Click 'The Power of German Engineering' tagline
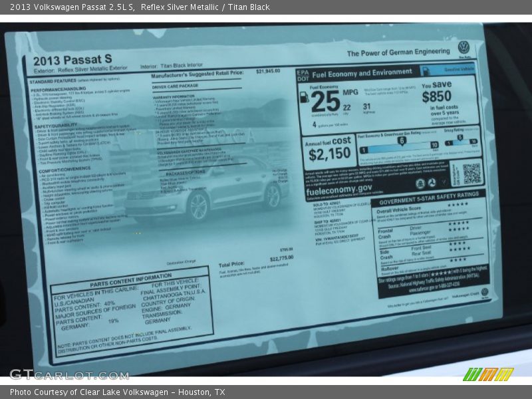Screen dimensions: 532x399 click(x=398, y=53)
